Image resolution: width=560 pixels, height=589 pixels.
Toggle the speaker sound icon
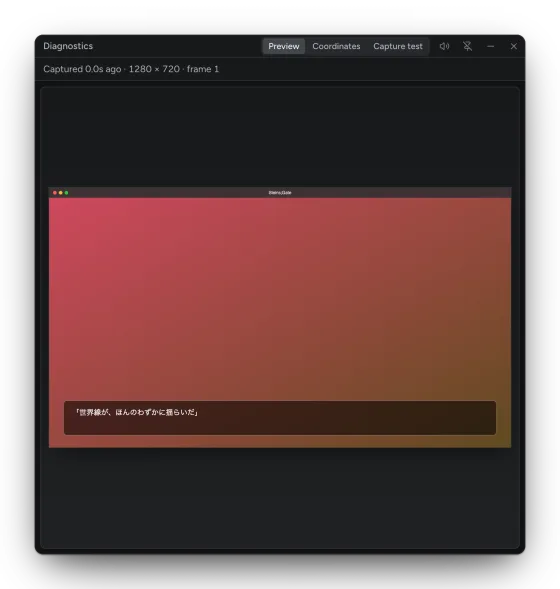[444, 46]
